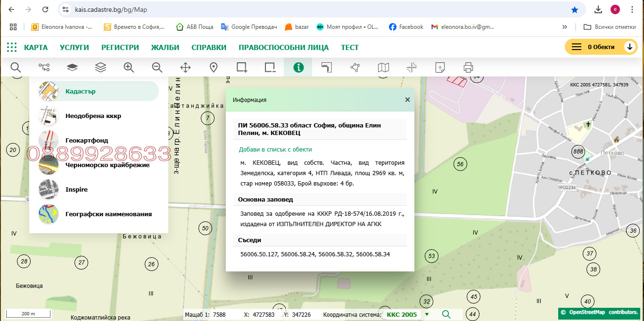644x321 pixels.
Task: Open the УСЛУГИ menu
Action: click(75, 47)
